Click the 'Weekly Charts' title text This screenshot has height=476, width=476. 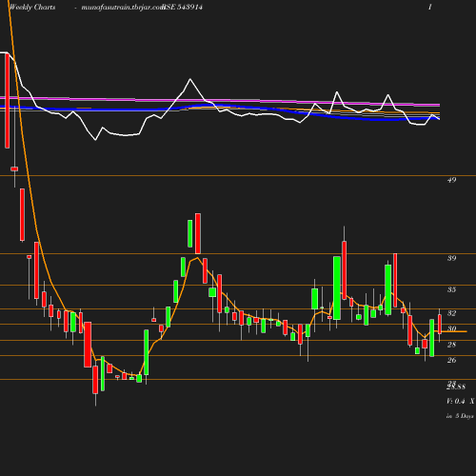point(32,8)
